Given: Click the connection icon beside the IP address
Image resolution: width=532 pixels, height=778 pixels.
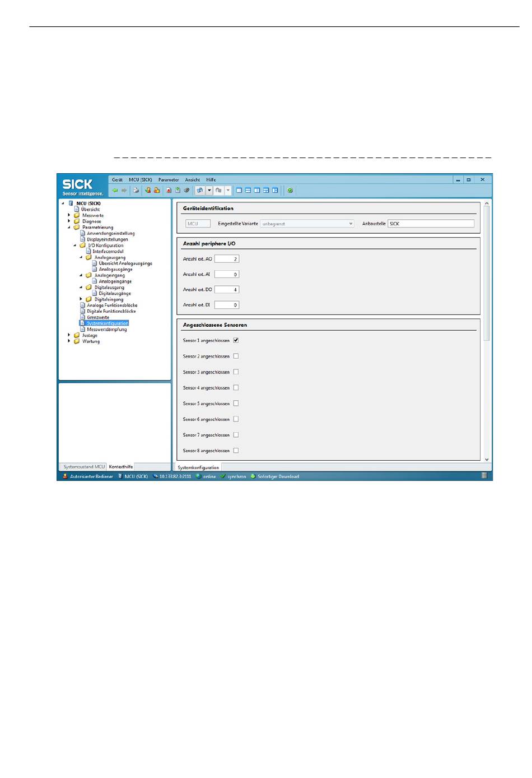Looking at the screenshot, I should tap(155, 476).
